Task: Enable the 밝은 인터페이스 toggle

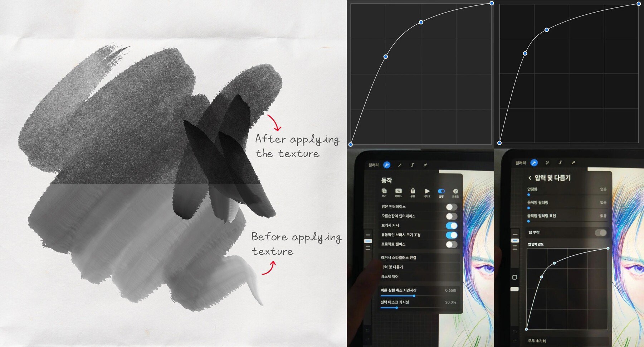Action: point(451,207)
